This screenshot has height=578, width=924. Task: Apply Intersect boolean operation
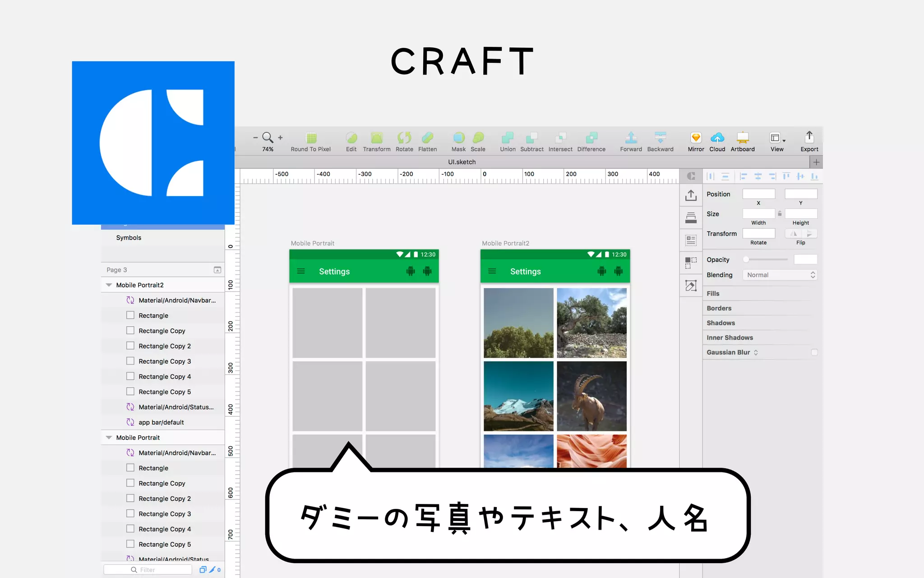pyautogui.click(x=560, y=137)
